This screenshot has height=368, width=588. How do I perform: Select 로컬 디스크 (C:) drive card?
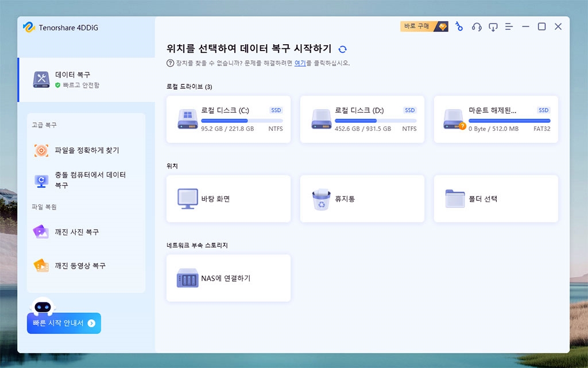point(229,119)
